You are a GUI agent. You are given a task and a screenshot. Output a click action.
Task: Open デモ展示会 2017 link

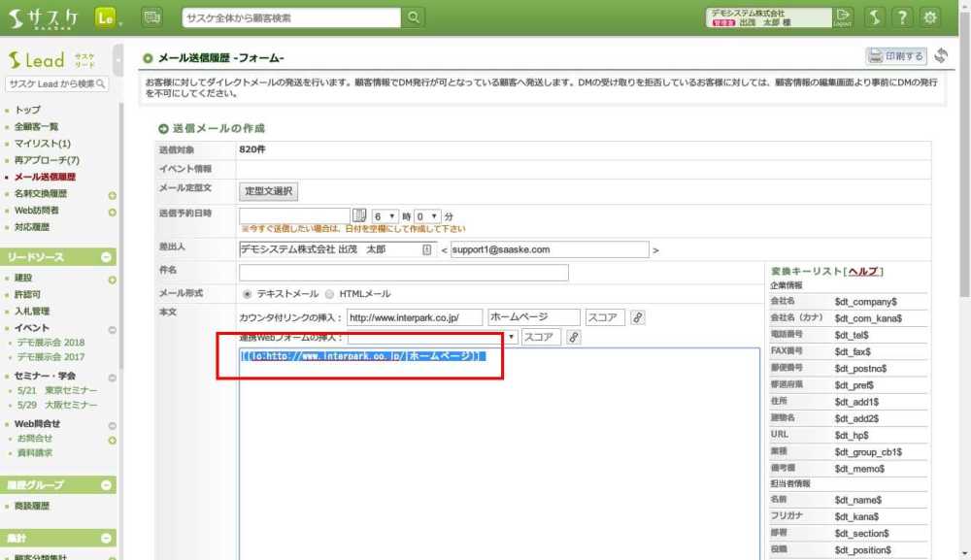[x=50, y=356]
